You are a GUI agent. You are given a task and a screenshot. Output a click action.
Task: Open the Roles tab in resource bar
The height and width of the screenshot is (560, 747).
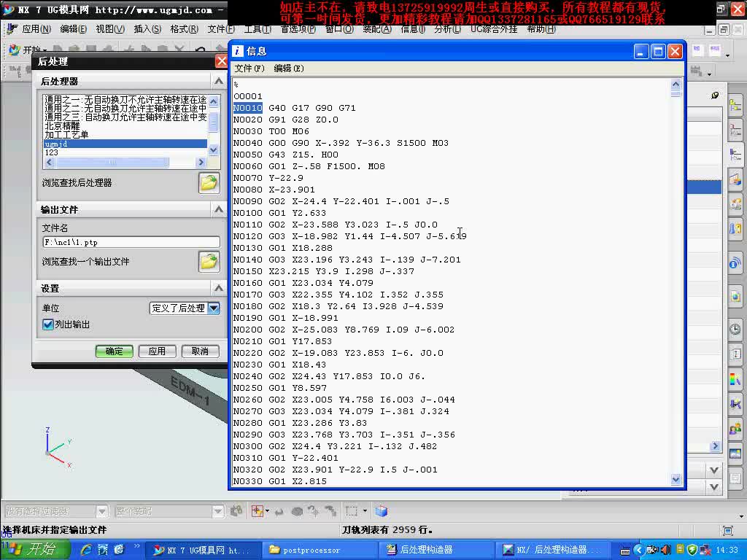pos(735,429)
